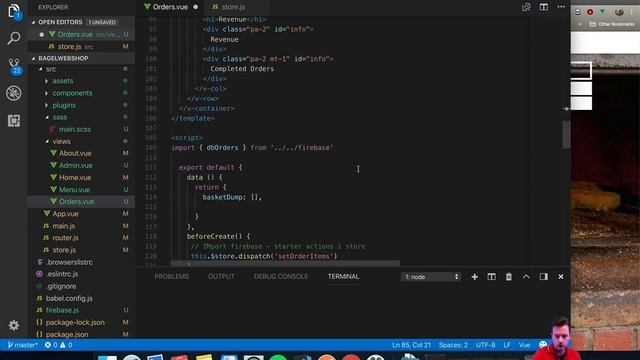Open the Debug view icon

click(13, 93)
